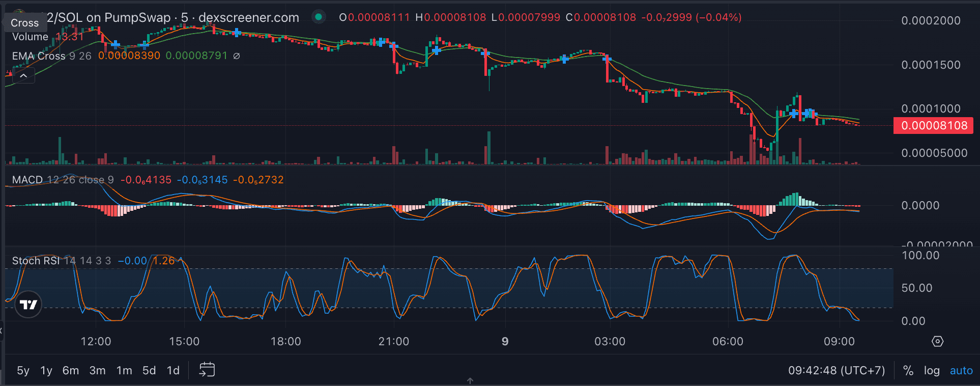Click the MACD 0.0000 axis label
The width and height of the screenshot is (980, 386).
920,205
